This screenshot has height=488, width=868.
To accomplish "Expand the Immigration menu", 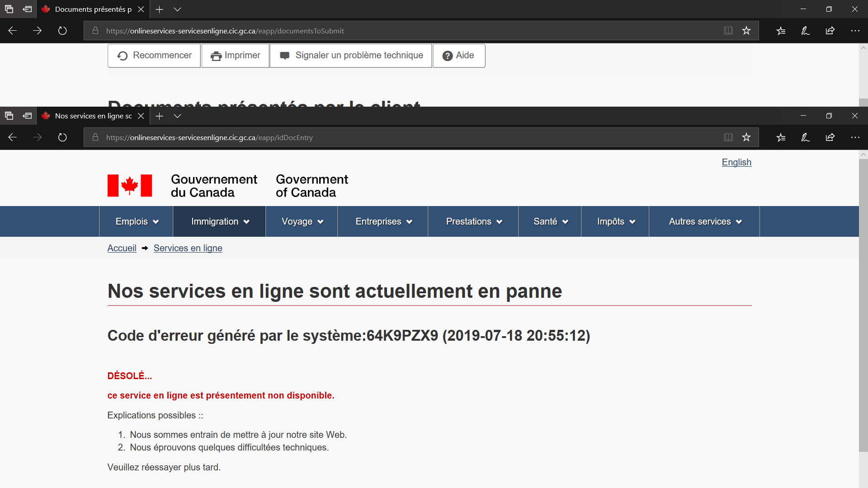I will pyautogui.click(x=220, y=221).
